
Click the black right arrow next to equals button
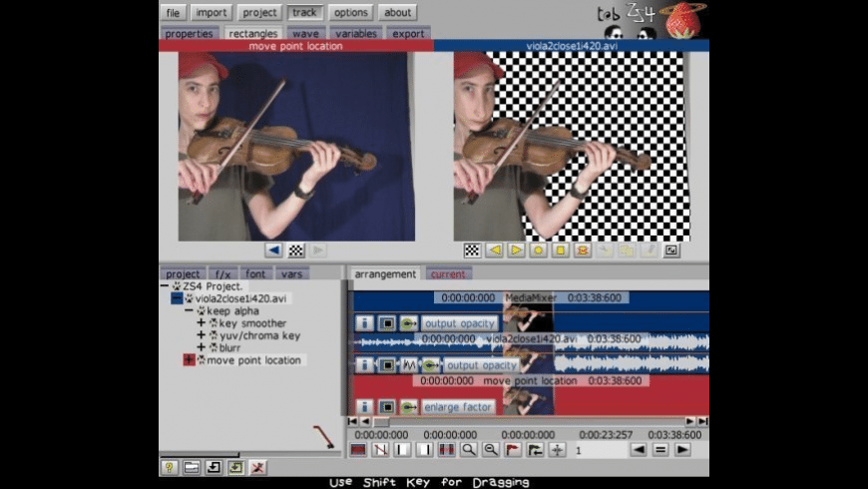(x=682, y=450)
